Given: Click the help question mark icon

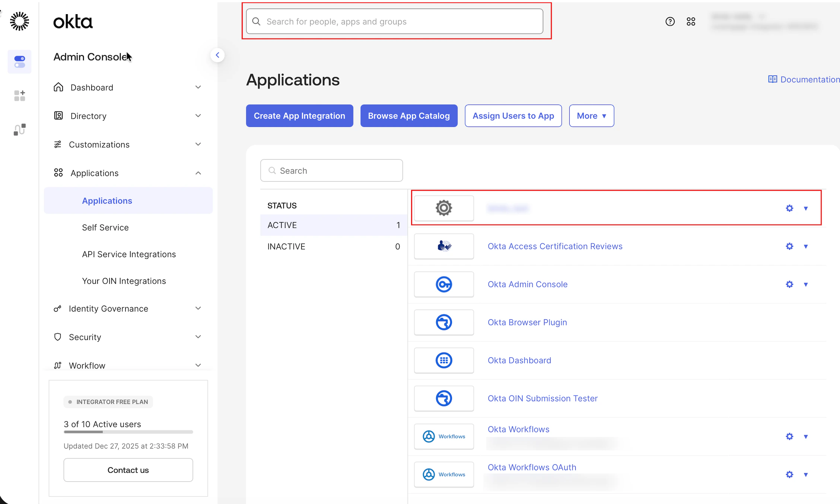Looking at the screenshot, I should (x=670, y=22).
